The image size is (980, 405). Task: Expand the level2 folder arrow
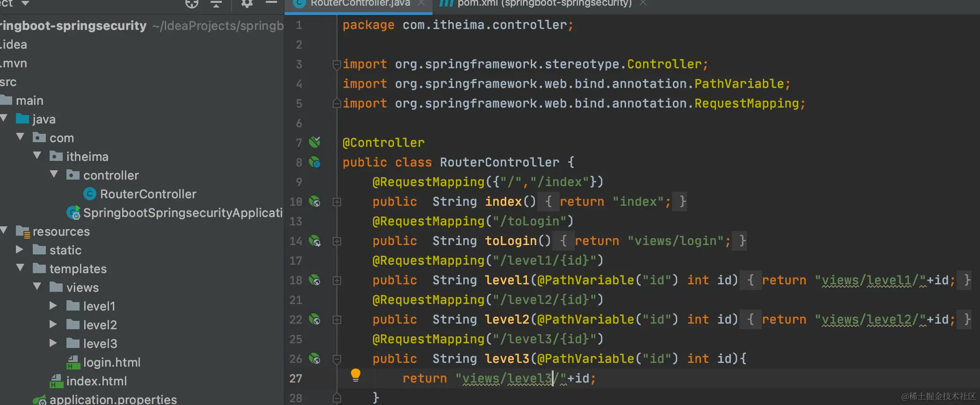53,324
